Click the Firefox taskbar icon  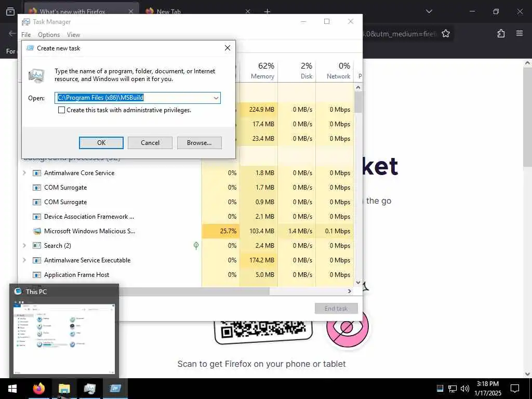point(38,389)
